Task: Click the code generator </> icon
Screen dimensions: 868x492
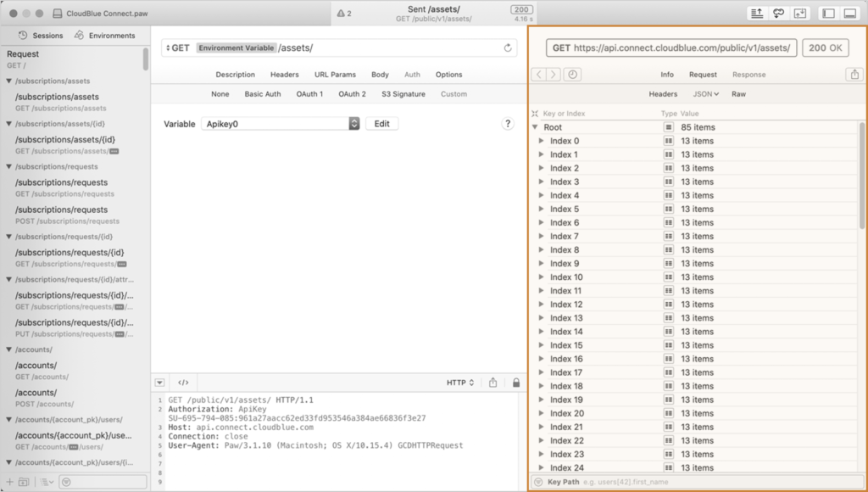Action: [183, 383]
